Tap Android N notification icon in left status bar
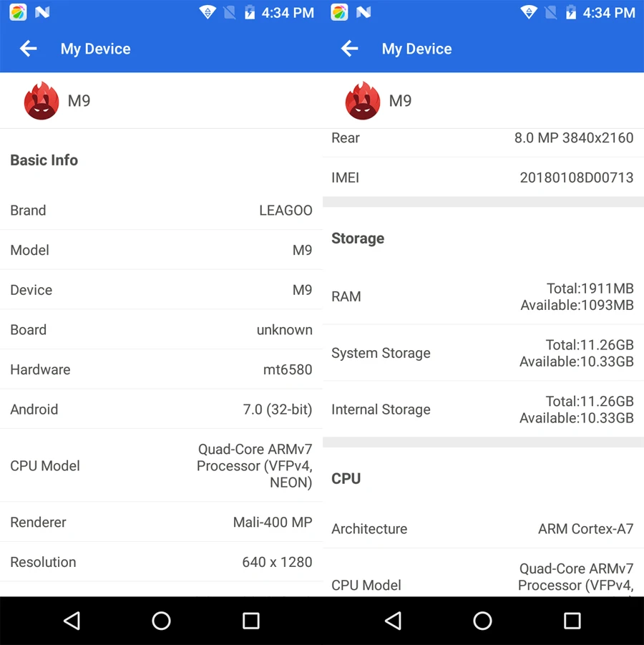The image size is (644, 645). click(x=42, y=12)
